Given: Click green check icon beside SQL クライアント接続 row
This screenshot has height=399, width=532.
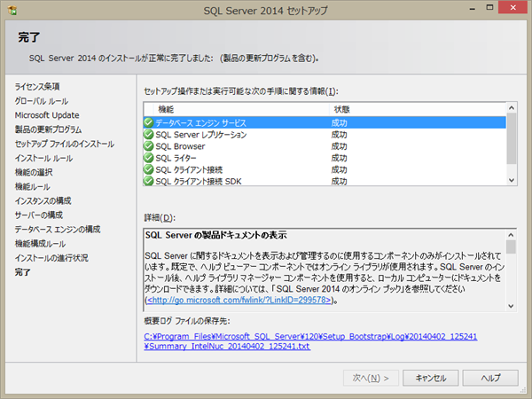Looking at the screenshot, I should pos(149,169).
